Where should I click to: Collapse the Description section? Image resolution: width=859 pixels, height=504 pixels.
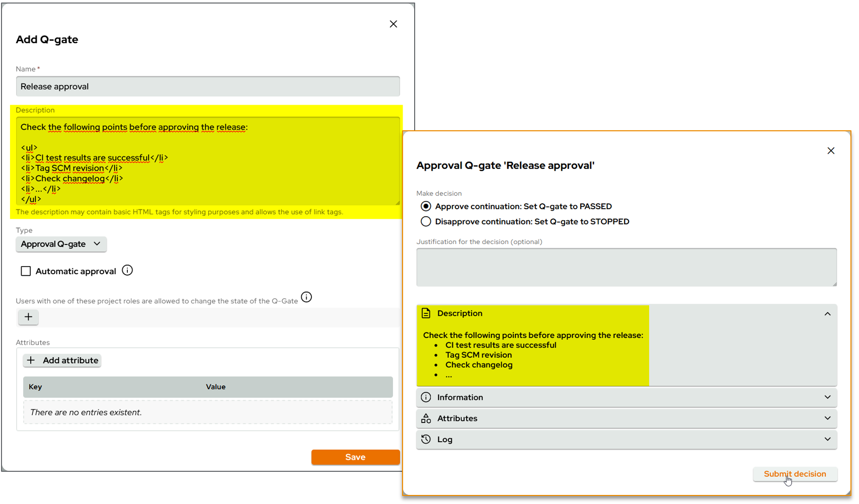click(827, 313)
